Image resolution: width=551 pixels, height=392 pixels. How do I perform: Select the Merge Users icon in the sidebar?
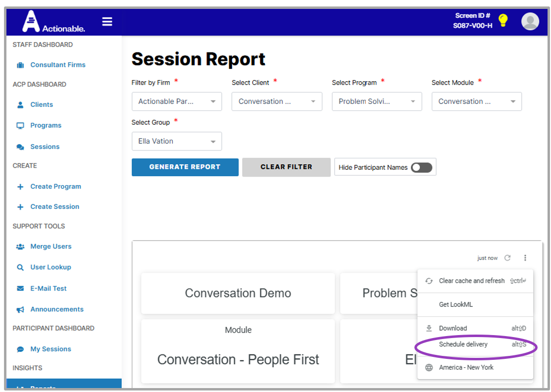coord(20,246)
